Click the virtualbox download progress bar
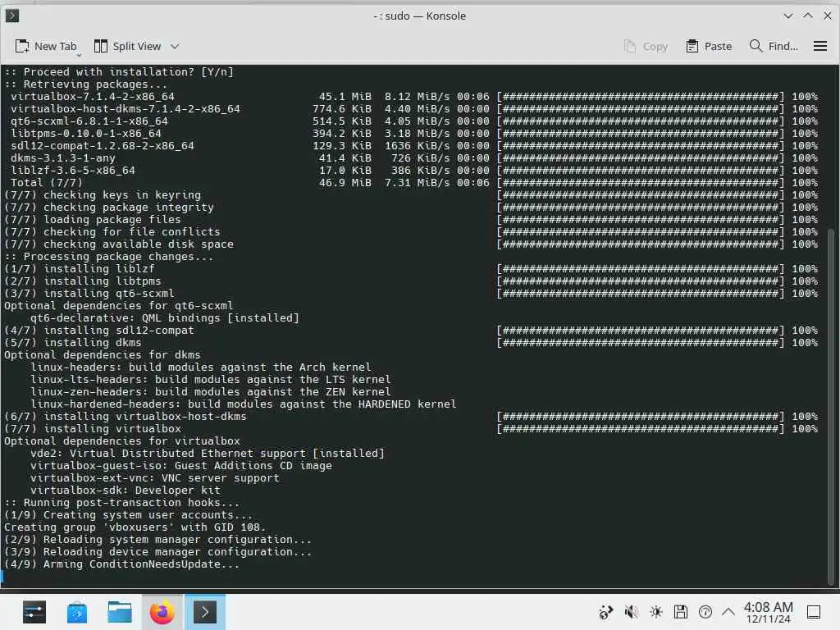Image resolution: width=840 pixels, height=630 pixels. pos(640,97)
